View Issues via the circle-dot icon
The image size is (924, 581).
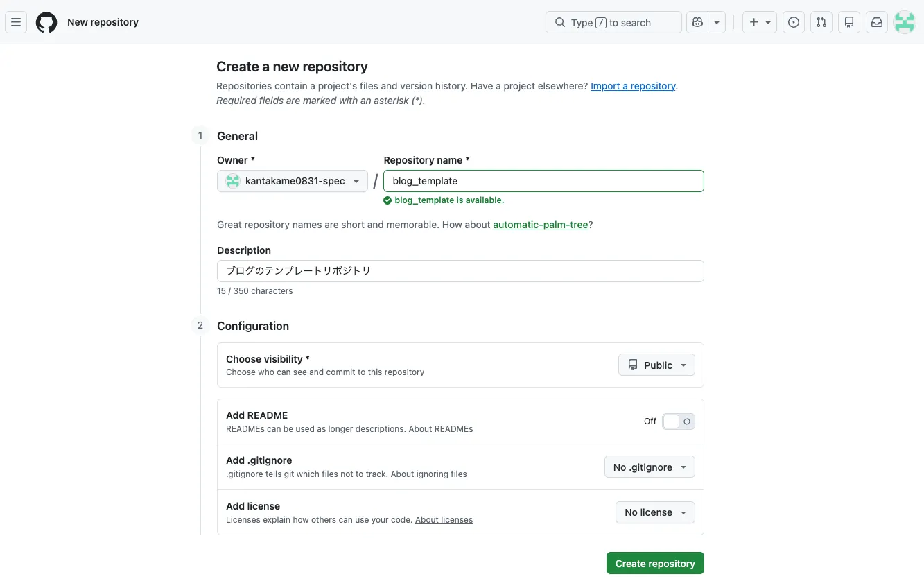(x=794, y=22)
